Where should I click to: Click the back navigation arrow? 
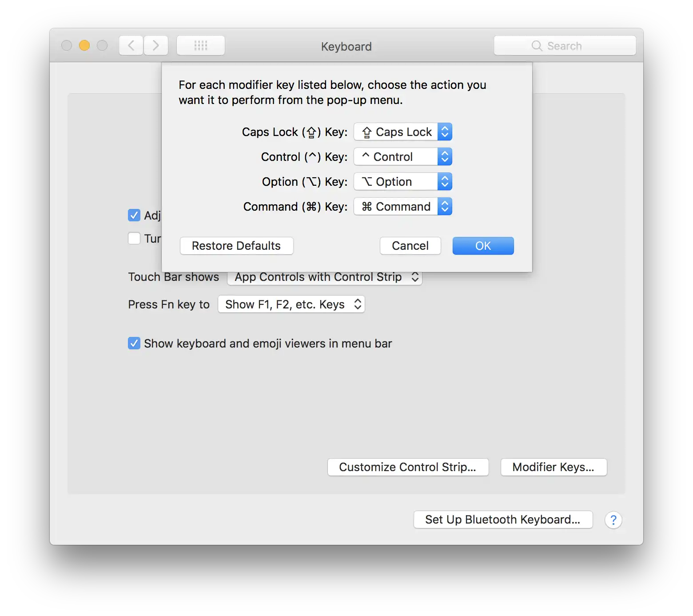[x=131, y=45]
